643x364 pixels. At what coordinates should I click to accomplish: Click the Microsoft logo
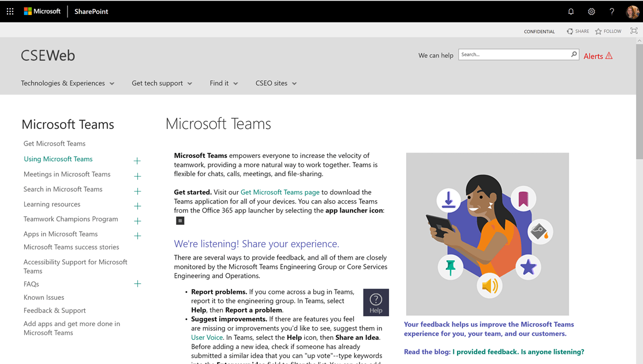42,11
